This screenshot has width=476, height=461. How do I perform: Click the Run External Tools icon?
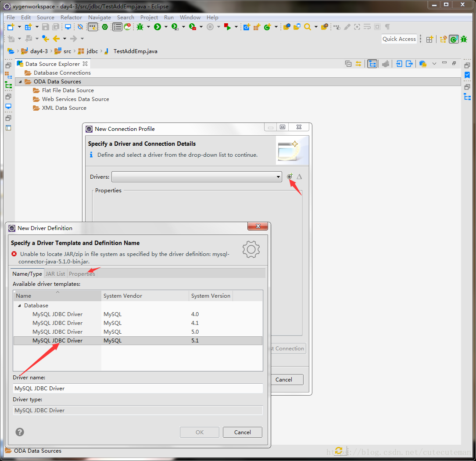pyautogui.click(x=193, y=27)
